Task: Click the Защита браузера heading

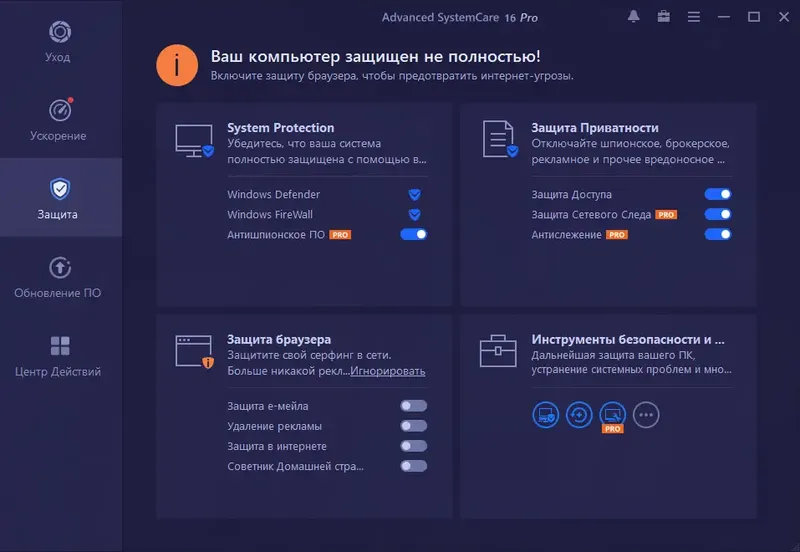Action: click(x=279, y=340)
